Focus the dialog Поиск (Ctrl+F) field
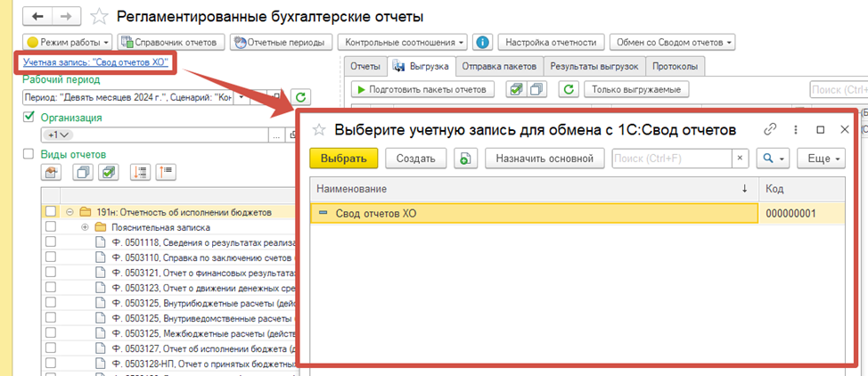Image resolution: width=868 pixels, height=376 pixels. pyautogui.click(x=671, y=159)
